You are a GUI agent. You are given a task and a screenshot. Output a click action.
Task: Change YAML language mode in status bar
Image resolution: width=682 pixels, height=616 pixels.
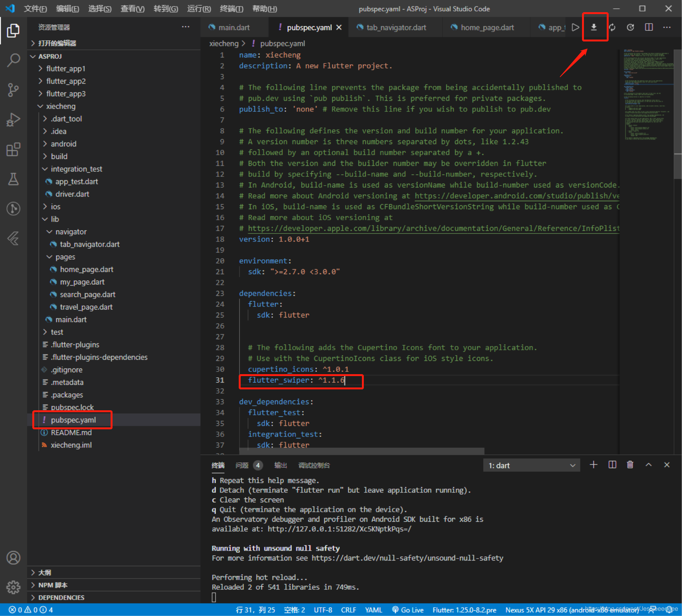[374, 610]
